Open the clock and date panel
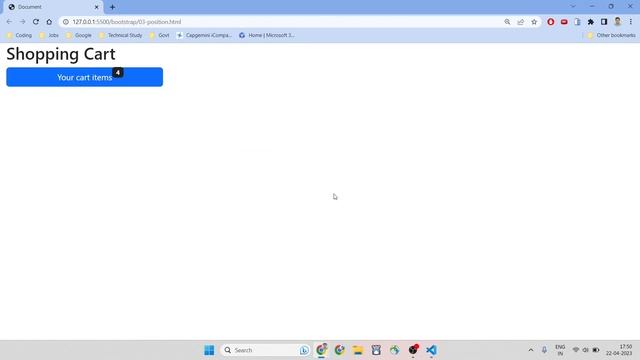The height and width of the screenshot is (360, 640). (619, 350)
